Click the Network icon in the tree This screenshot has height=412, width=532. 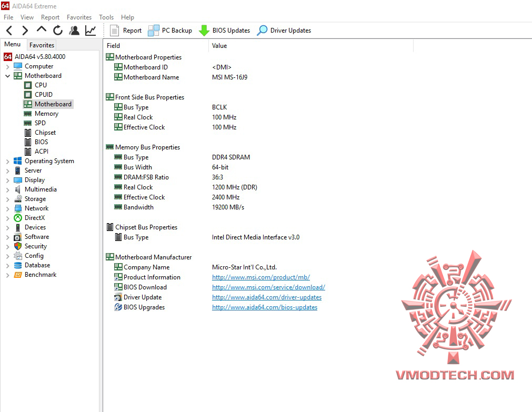pyautogui.click(x=18, y=208)
